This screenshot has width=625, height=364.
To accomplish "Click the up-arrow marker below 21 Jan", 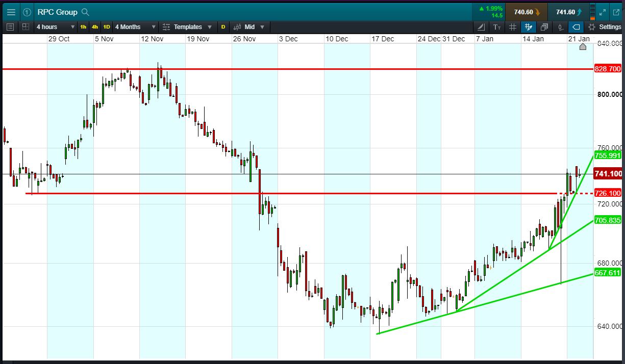I will coord(583,47).
